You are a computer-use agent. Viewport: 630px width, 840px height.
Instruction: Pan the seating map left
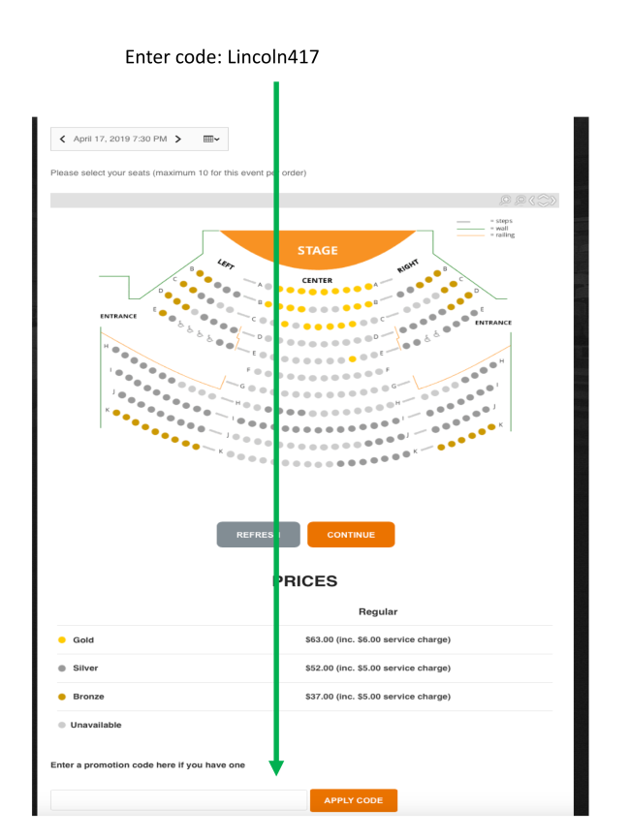[x=533, y=201]
